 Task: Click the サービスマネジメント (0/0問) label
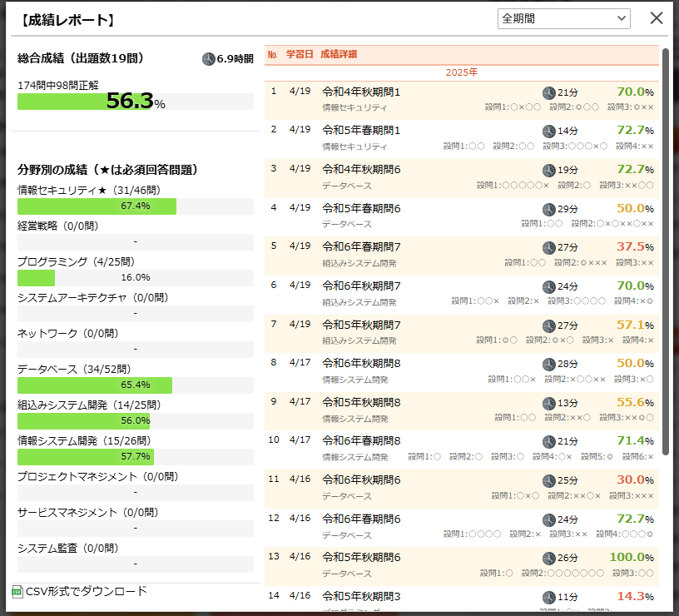pyautogui.click(x=88, y=513)
